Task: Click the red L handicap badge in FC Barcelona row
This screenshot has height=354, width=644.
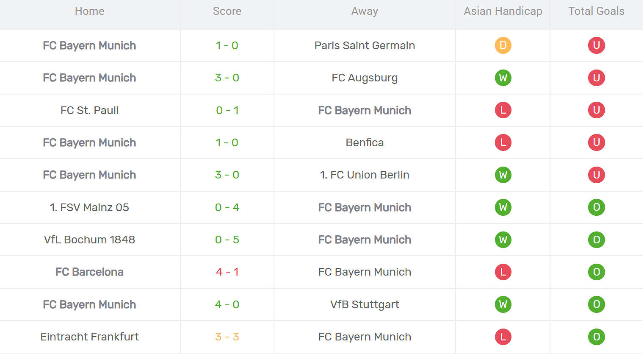Action: 503,272
